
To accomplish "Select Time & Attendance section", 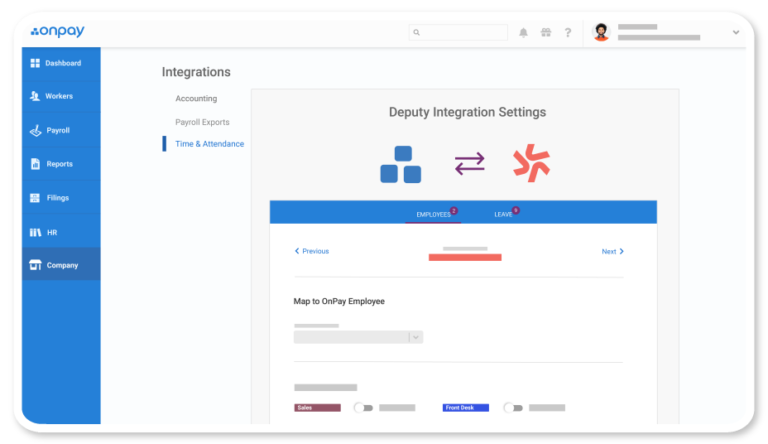I will (x=210, y=144).
